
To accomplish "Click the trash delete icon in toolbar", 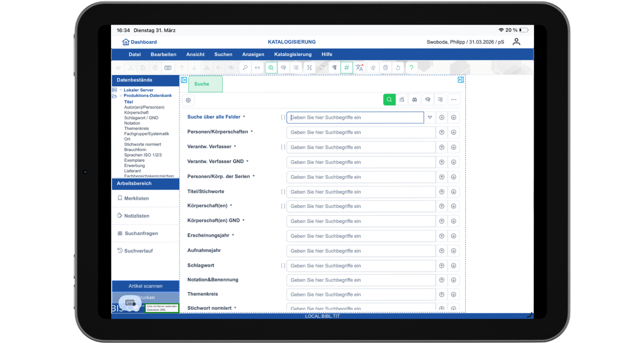I will pos(385,68).
